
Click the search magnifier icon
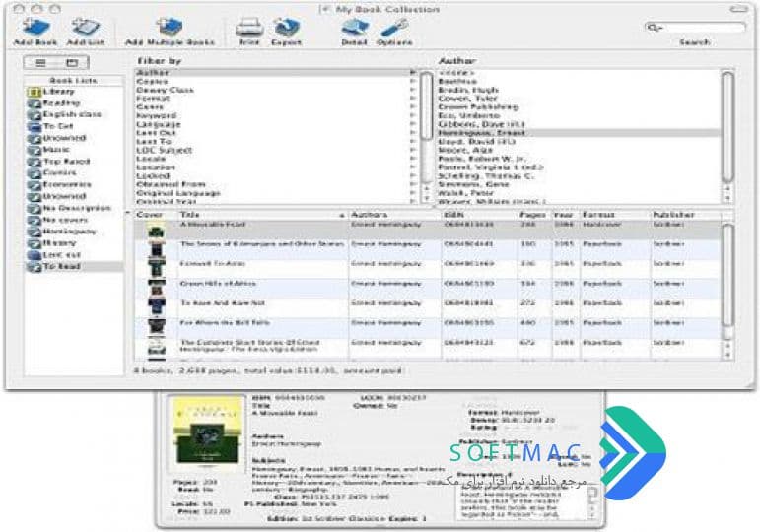[653, 28]
